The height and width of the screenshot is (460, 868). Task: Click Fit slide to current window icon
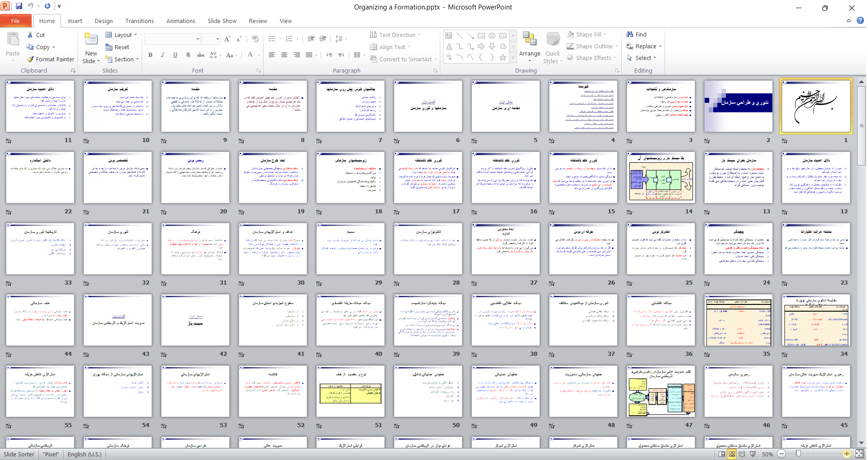point(860,454)
